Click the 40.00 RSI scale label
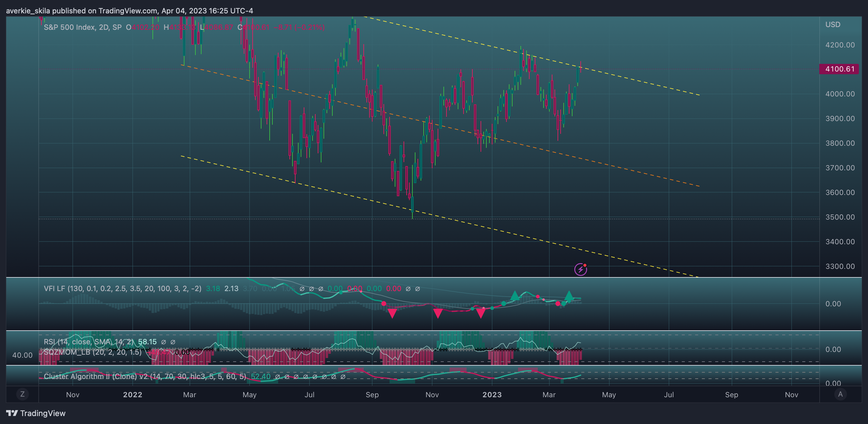The width and height of the screenshot is (868, 424). tap(22, 355)
